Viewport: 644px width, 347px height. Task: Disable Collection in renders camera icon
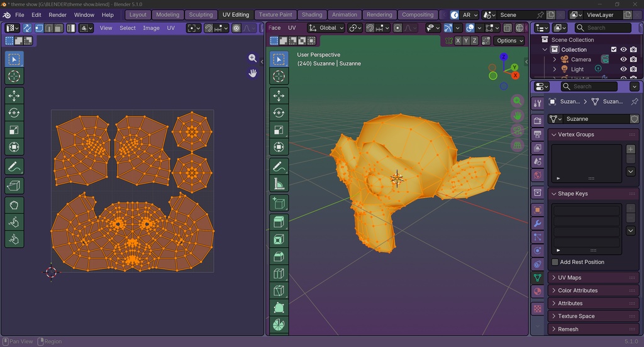pyautogui.click(x=633, y=50)
